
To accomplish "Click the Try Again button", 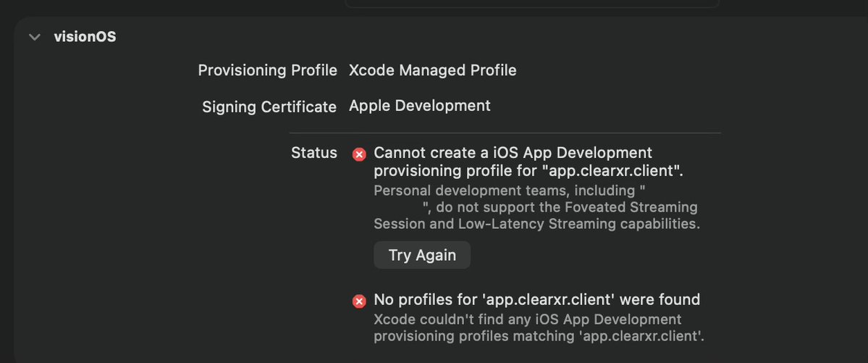I will (x=422, y=255).
